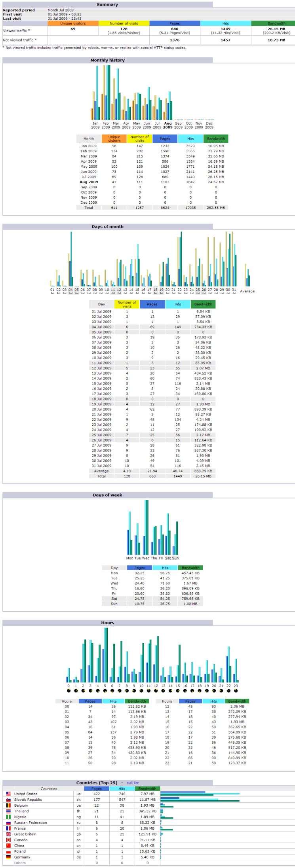Click the Countries (Top 25) heading

tap(97, 783)
